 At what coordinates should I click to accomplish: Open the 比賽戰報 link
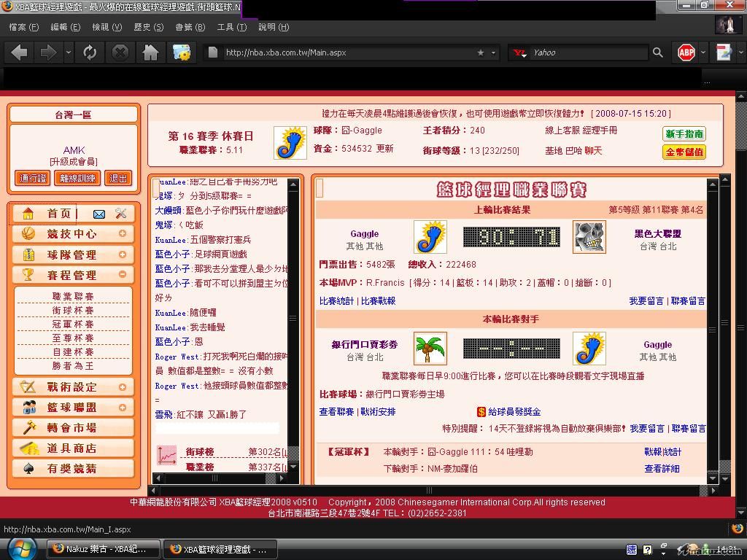pos(379,301)
